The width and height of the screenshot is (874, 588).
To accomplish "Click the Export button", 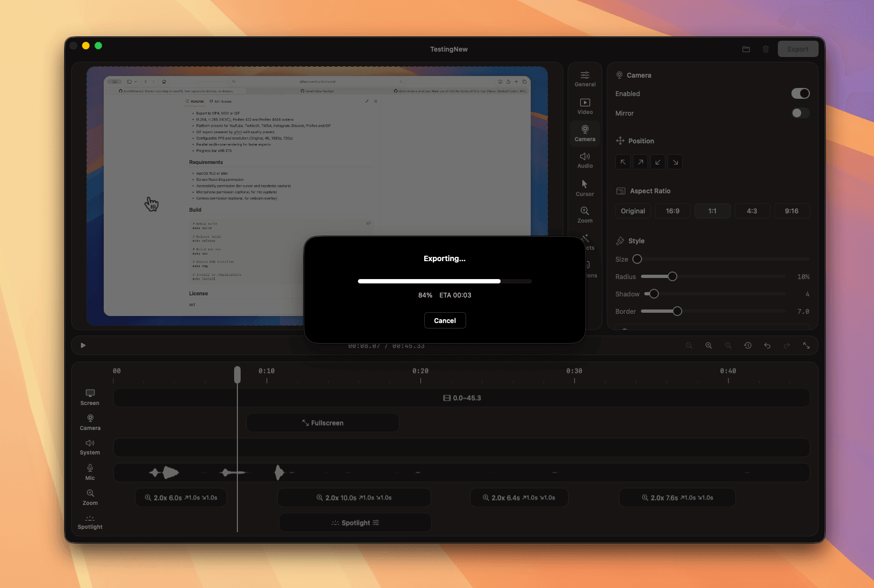I will [797, 49].
